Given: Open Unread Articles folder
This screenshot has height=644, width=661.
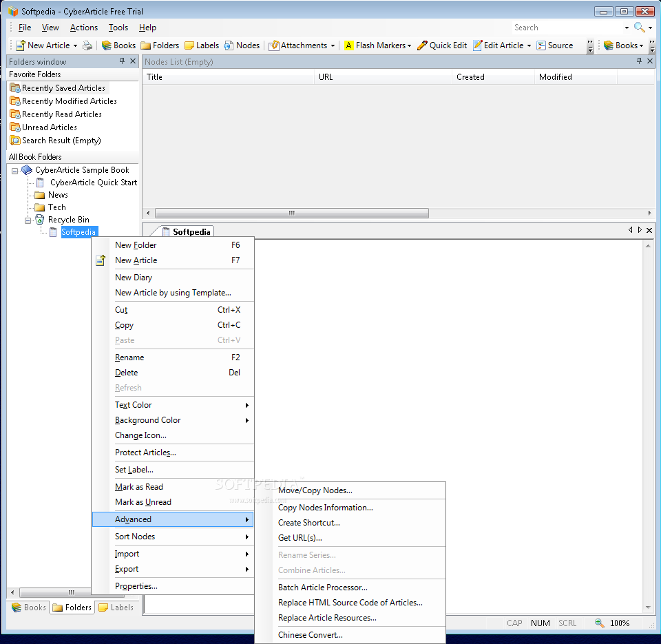Looking at the screenshot, I should click(43, 127).
